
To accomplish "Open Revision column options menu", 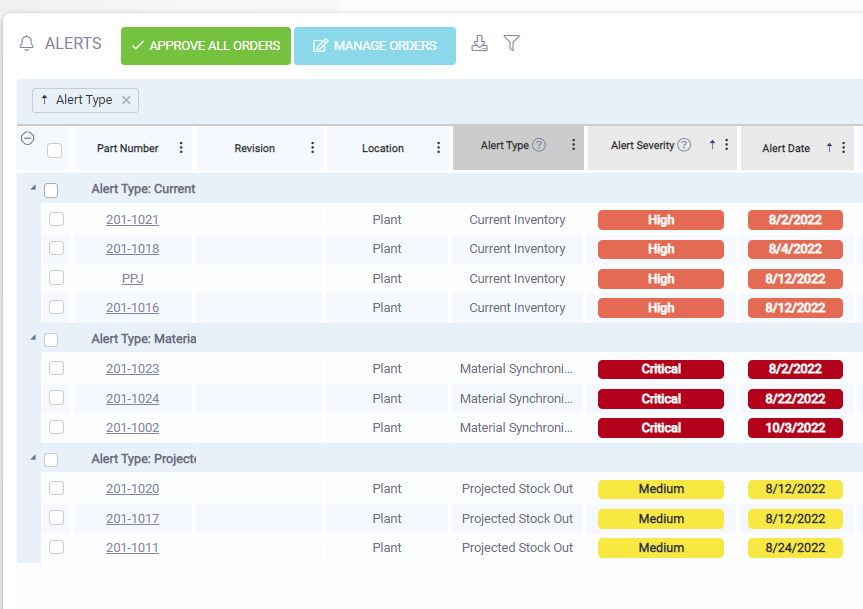I will tap(313, 147).
